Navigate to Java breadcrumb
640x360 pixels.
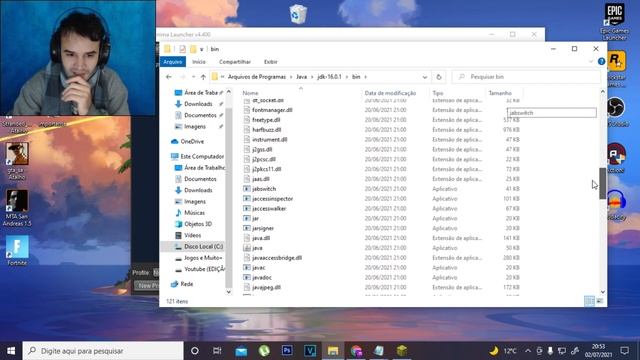click(301, 77)
